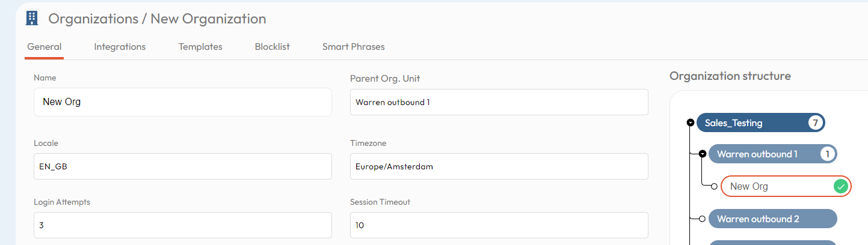Select the General tab
Screen dimensions: 868x245
click(45, 47)
